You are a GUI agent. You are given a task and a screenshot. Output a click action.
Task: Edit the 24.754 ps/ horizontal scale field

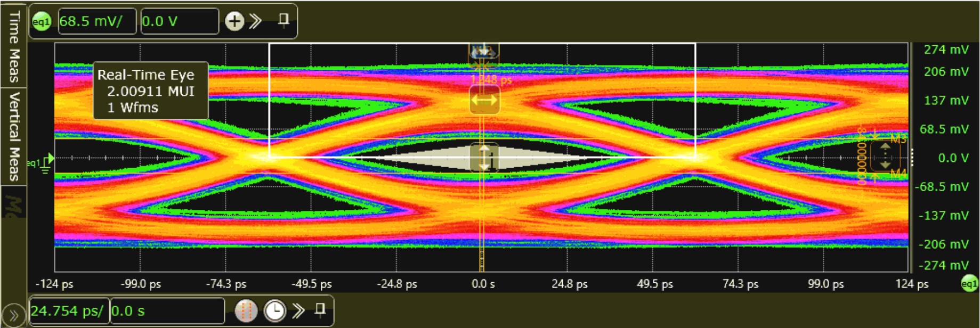tap(69, 311)
